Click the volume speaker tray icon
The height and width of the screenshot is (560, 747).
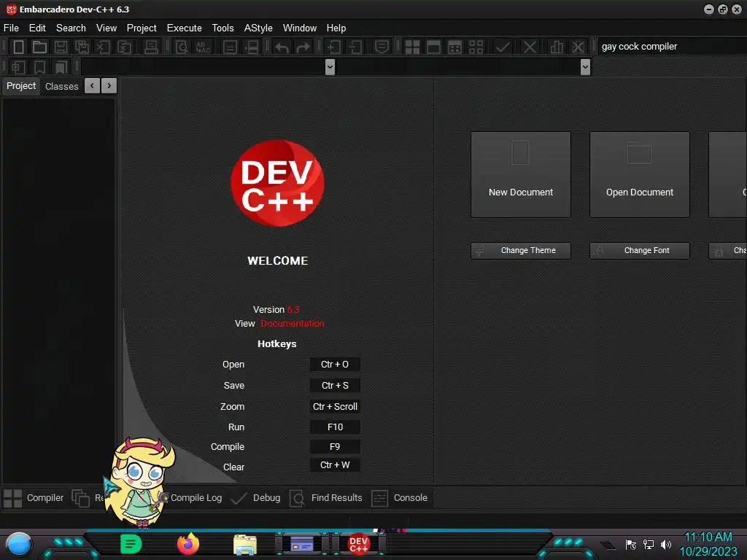665,544
